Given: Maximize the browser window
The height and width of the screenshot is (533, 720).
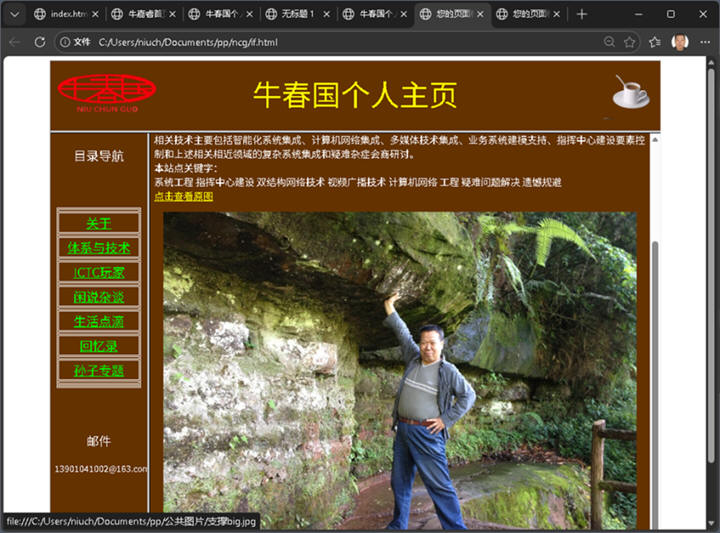Looking at the screenshot, I should pos(671,14).
